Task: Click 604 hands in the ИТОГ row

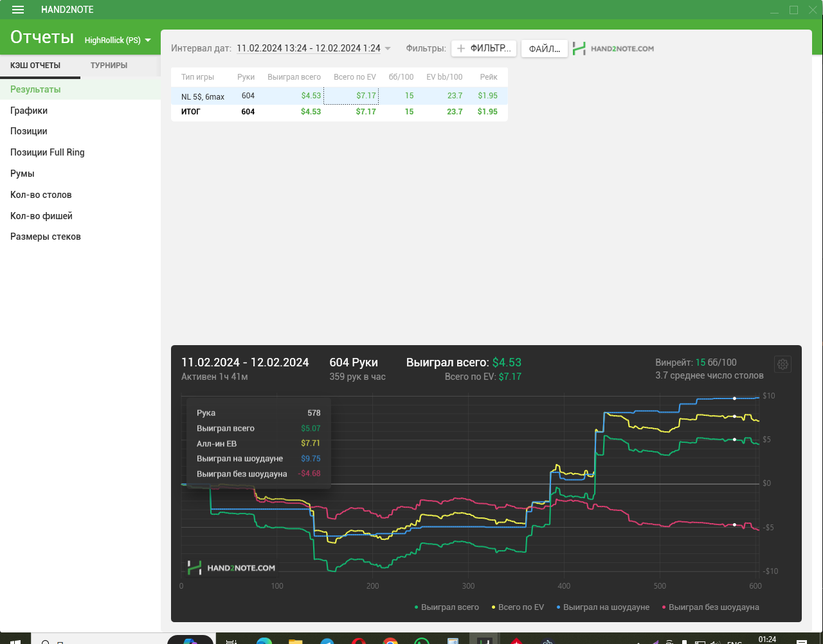Action: [x=248, y=112]
